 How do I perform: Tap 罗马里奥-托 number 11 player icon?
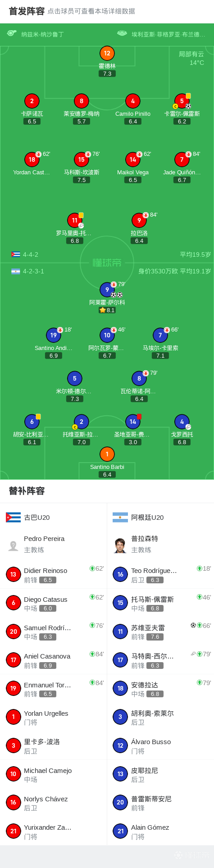tap(75, 220)
